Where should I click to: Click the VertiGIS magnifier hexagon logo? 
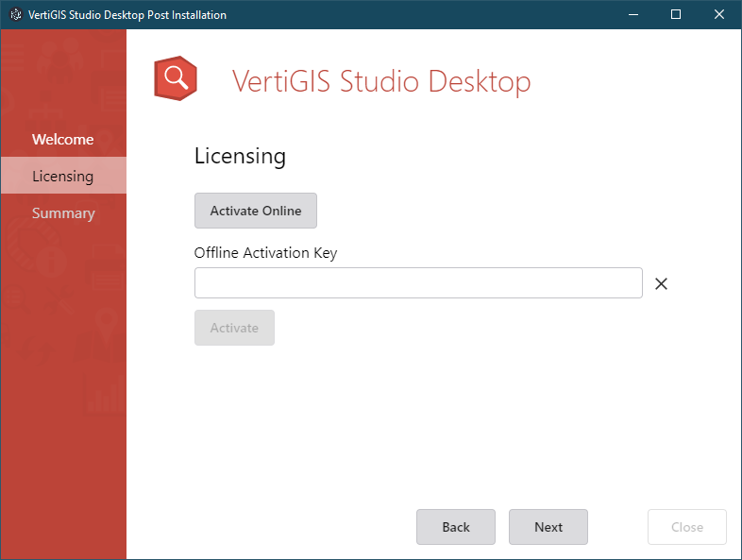tap(176, 78)
